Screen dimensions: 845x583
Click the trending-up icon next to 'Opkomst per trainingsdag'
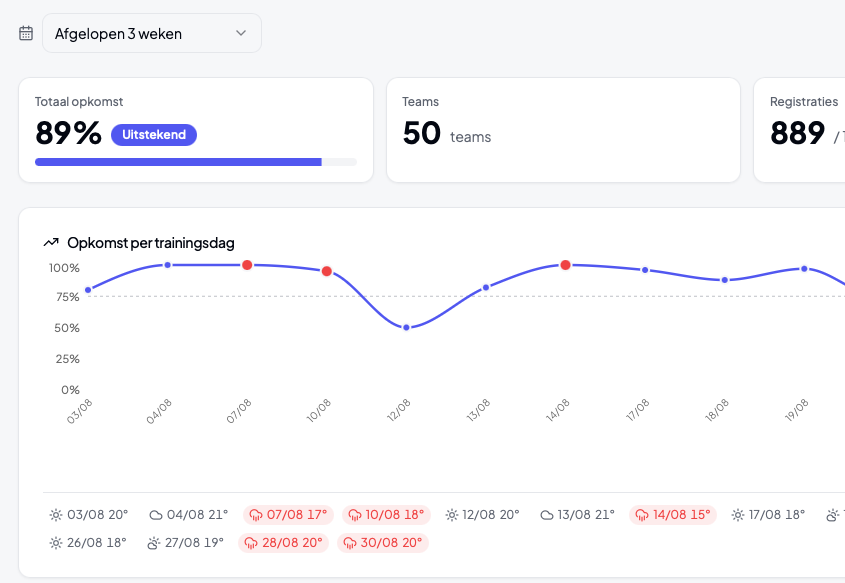click(x=51, y=242)
